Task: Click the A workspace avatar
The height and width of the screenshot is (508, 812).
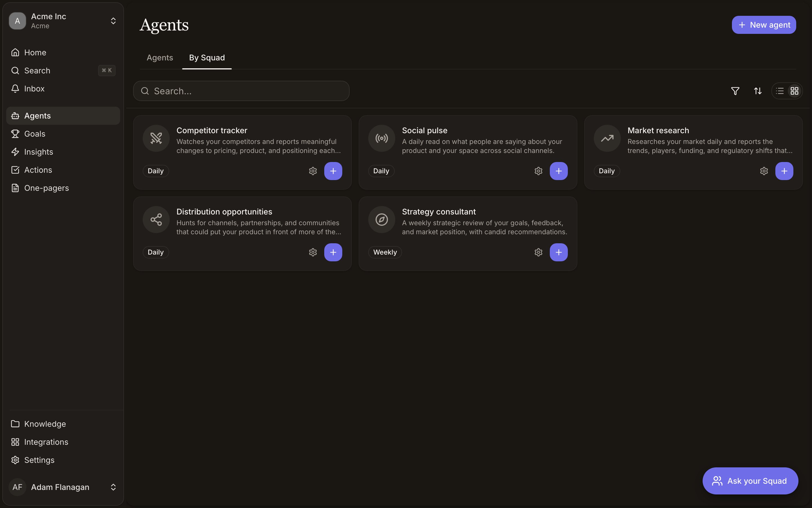Action: click(x=17, y=21)
